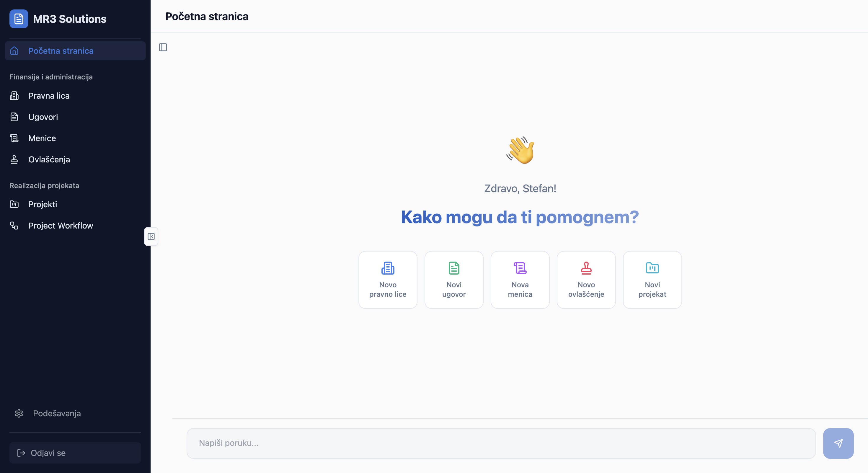Image resolution: width=868 pixels, height=473 pixels.
Task: Click the Projekti folder icon in sidebar
Action: (x=14, y=205)
